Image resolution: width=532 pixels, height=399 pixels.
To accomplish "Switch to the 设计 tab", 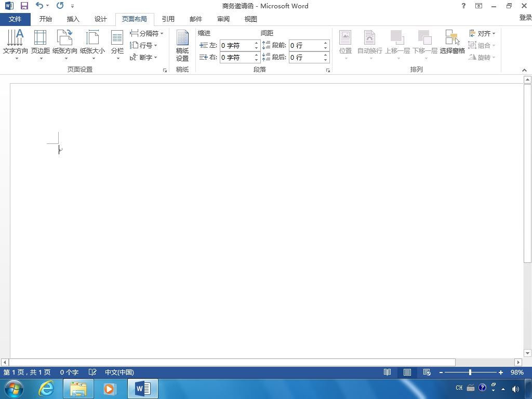I will 100,19.
